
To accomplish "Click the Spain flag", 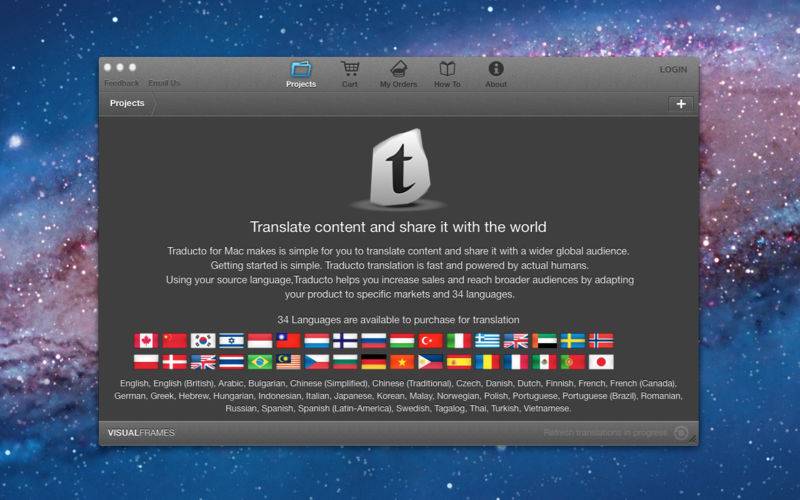I will tap(459, 362).
